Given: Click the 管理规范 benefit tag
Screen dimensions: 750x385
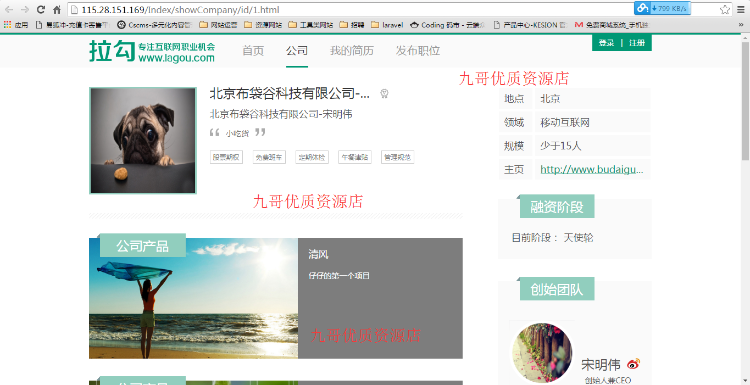Looking at the screenshot, I should [397, 157].
